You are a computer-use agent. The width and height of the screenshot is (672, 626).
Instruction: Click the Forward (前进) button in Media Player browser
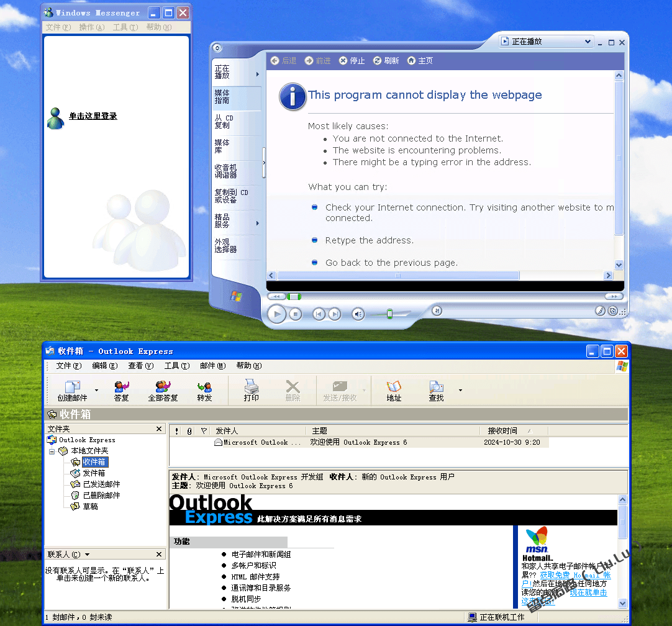pyautogui.click(x=317, y=61)
